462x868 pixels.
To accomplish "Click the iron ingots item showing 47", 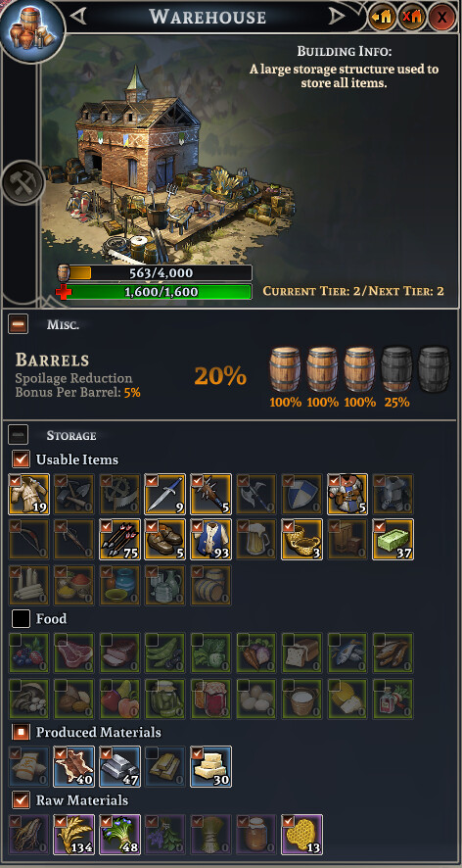I will point(120,766).
